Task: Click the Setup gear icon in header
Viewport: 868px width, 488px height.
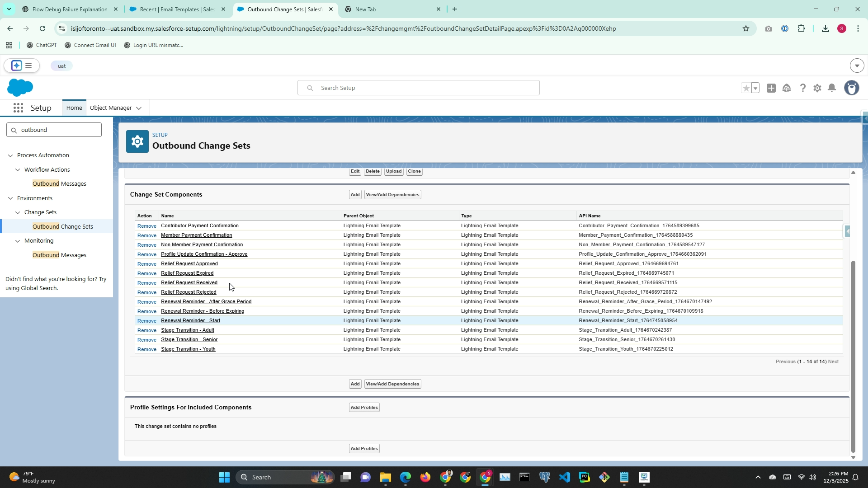Action: point(817,88)
